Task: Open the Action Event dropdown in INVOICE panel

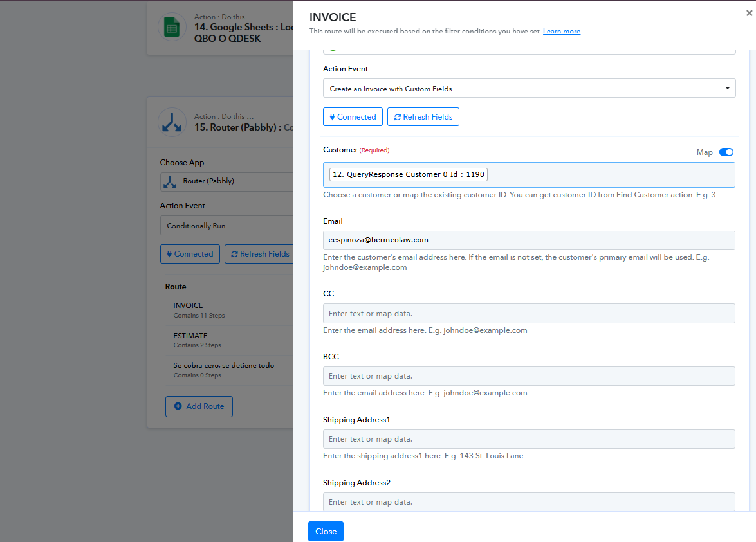Action: point(529,89)
